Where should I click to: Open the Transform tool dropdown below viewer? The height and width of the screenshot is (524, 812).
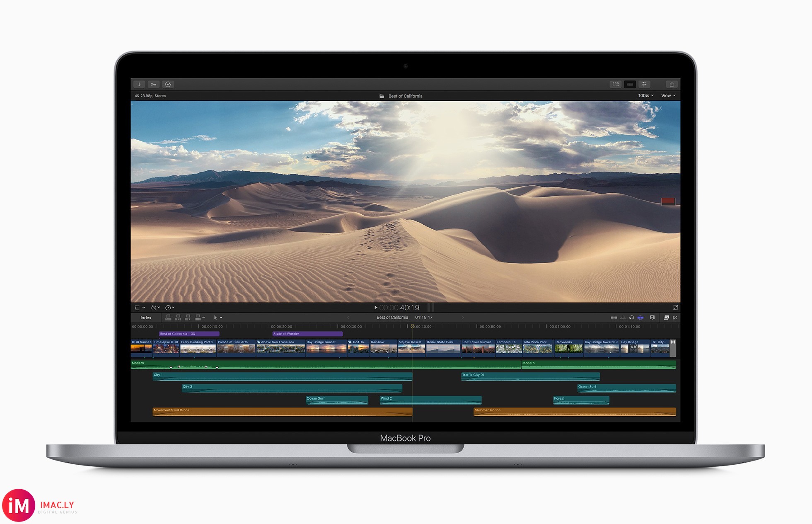140,308
